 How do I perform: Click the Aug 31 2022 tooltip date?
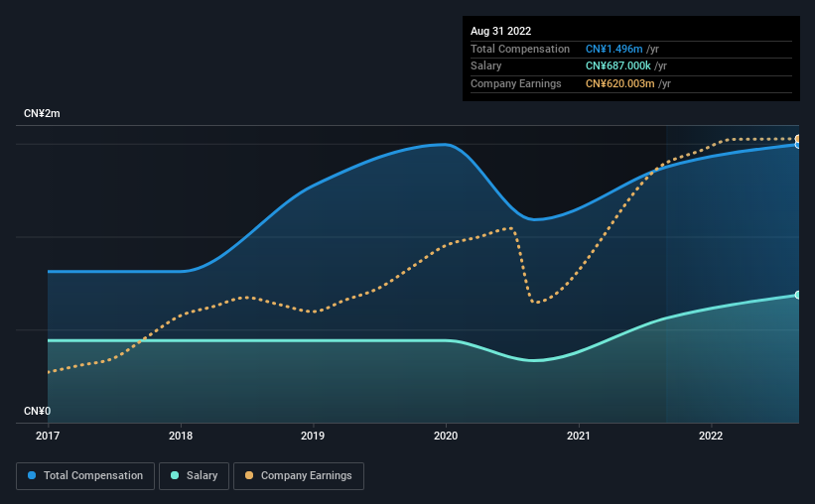(x=500, y=31)
